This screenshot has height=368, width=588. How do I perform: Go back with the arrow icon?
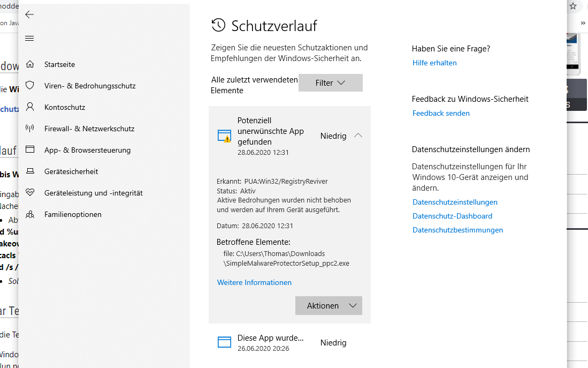coord(29,14)
